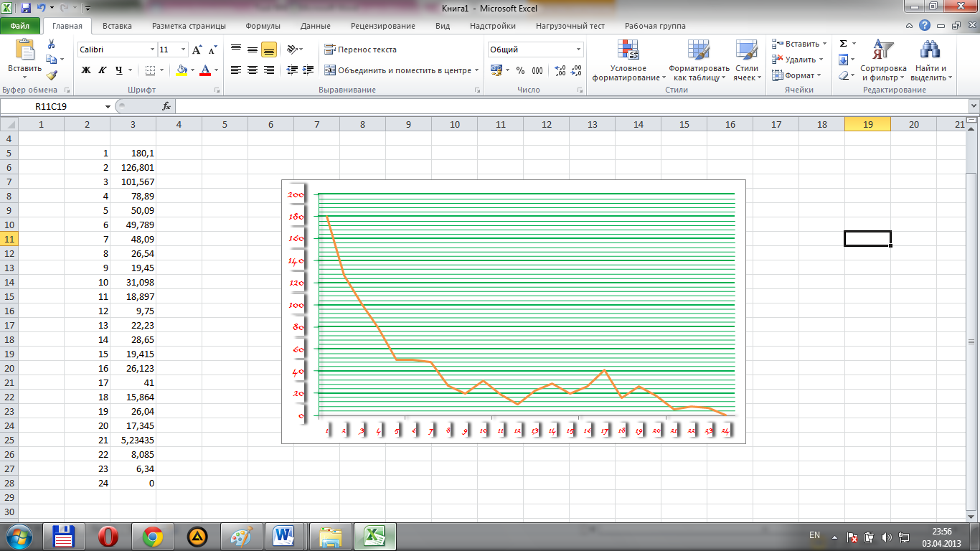The width and height of the screenshot is (980, 551).
Task: Switch to the Вставка ribbon tab
Action: [117, 26]
